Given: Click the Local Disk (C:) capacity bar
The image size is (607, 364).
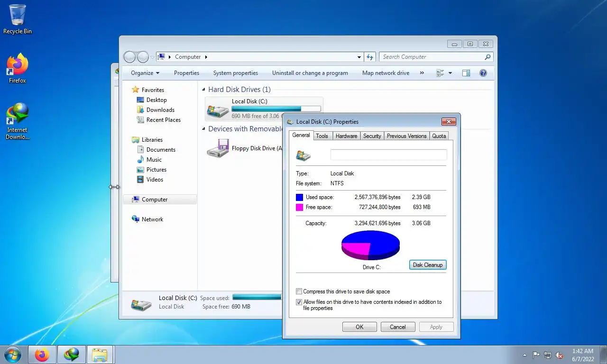Looking at the screenshot, I should point(276,109).
